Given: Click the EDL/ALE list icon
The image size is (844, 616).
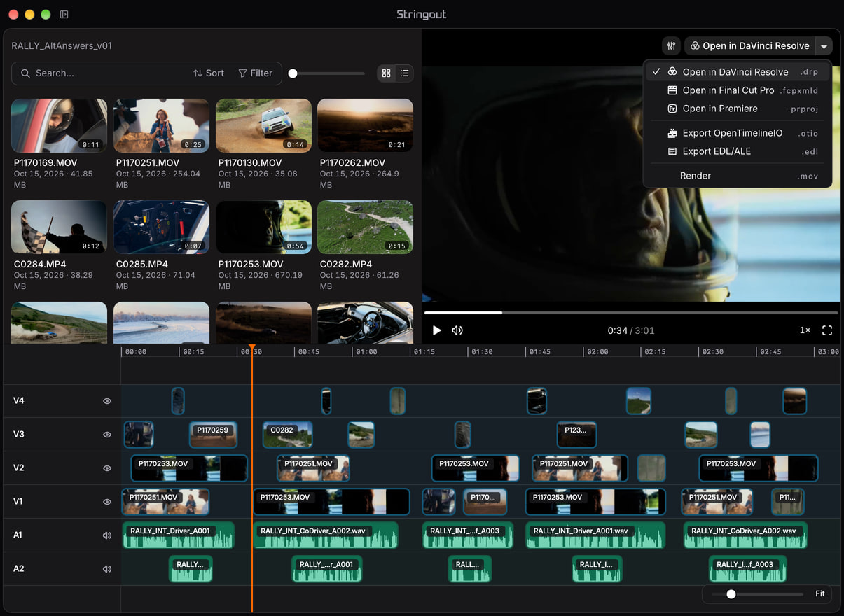Looking at the screenshot, I should [672, 151].
